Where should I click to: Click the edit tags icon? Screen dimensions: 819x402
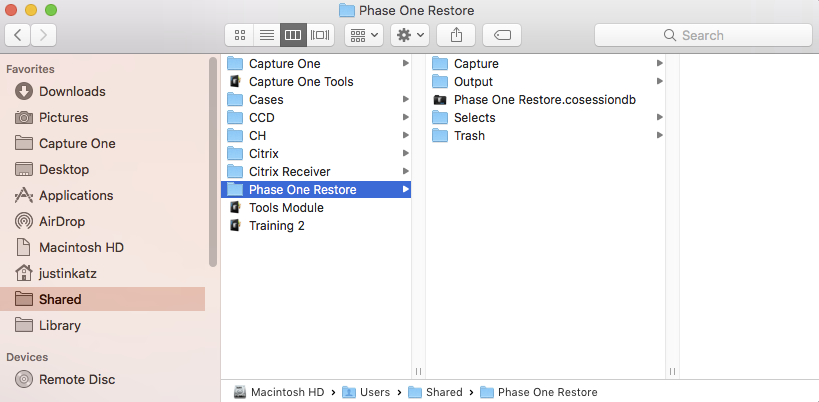tap(502, 36)
